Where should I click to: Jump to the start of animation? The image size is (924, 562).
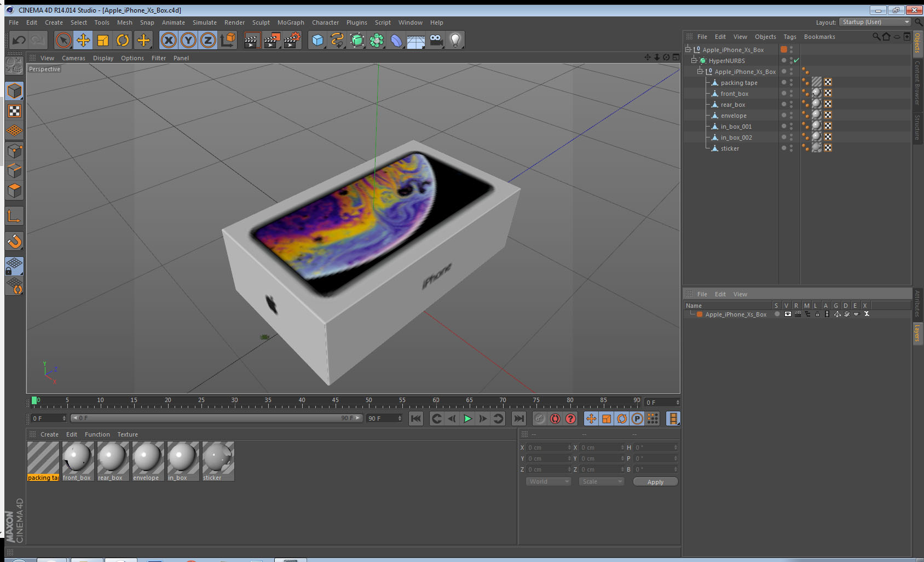coord(416,418)
